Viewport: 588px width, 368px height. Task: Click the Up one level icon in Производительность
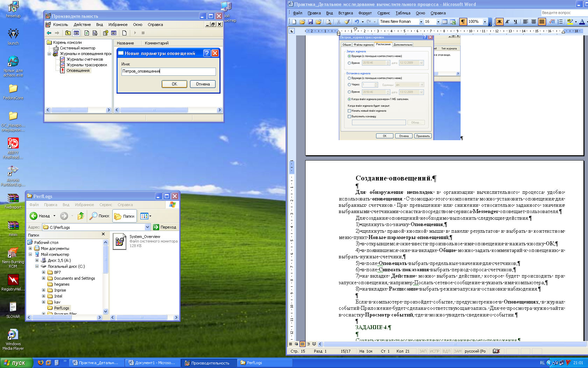pos(68,33)
